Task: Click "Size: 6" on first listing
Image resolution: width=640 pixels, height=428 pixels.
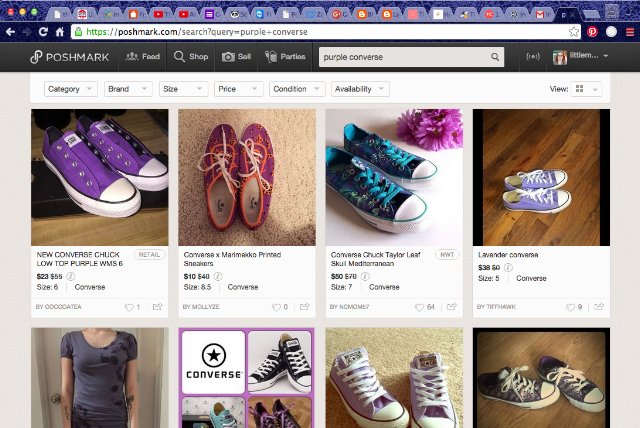Action: tap(47, 287)
